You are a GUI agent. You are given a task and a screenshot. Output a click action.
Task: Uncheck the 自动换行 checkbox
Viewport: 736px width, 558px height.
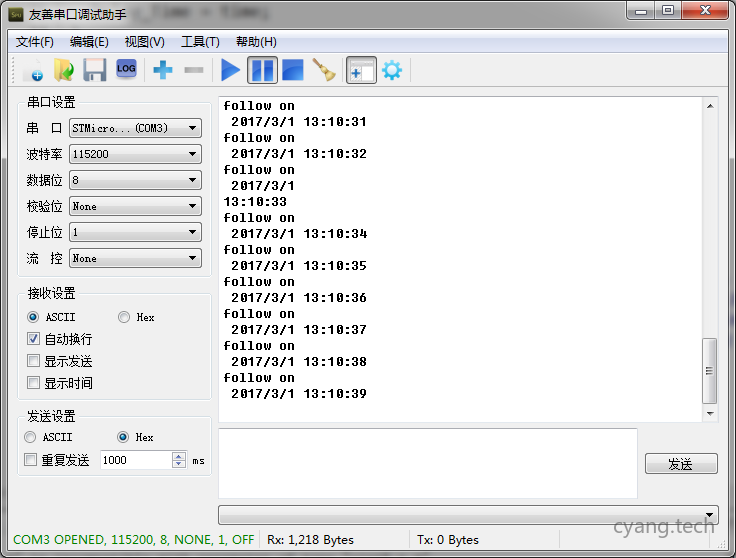tap(34, 339)
